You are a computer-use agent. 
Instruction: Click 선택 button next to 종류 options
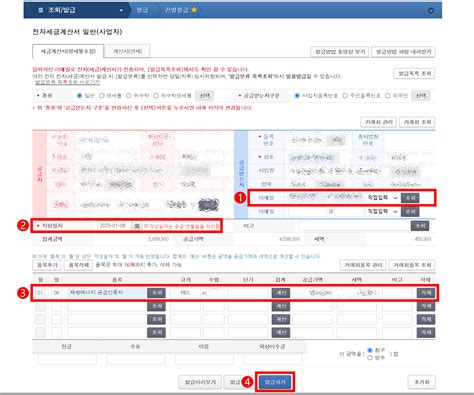coord(205,96)
